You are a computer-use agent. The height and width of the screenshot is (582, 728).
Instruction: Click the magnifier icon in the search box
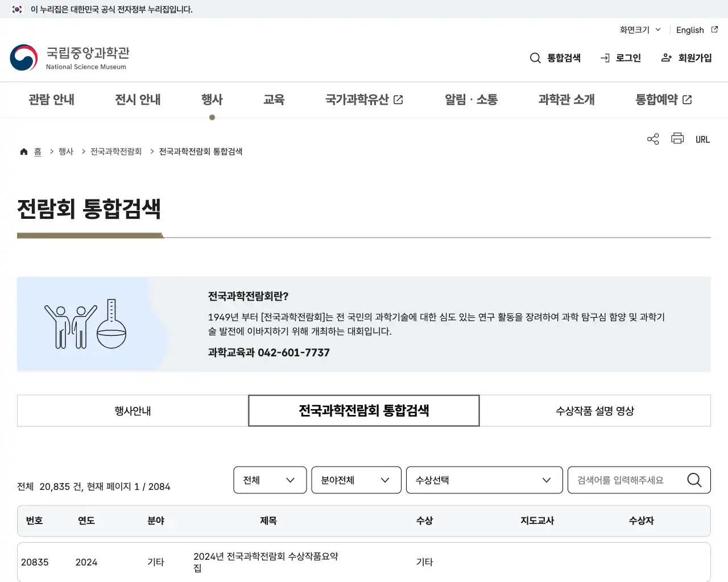(694, 480)
